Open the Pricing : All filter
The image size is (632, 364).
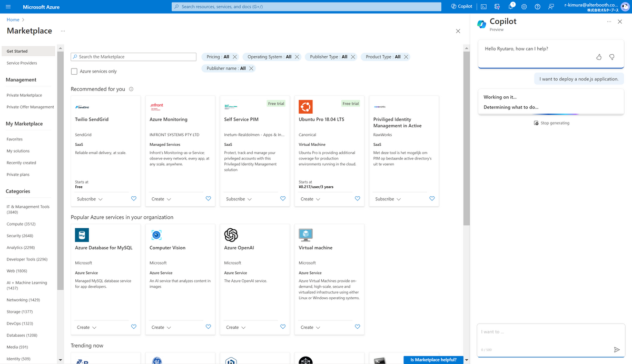[218, 57]
